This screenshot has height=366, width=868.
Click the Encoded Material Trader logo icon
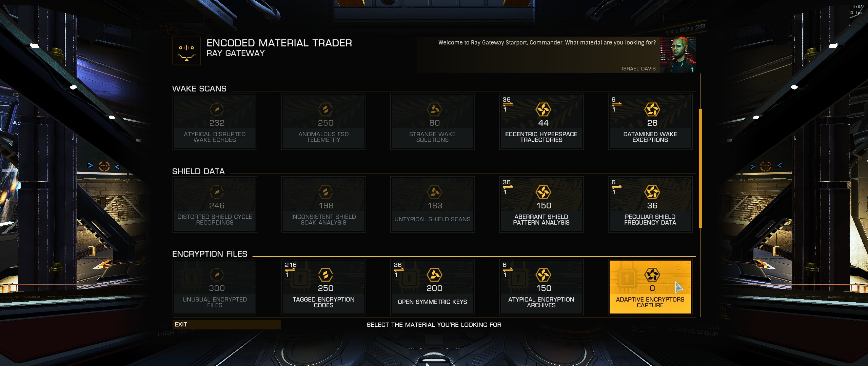(x=187, y=51)
